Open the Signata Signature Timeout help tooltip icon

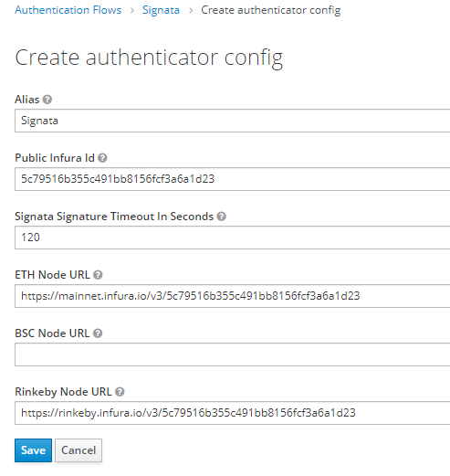tap(222, 217)
